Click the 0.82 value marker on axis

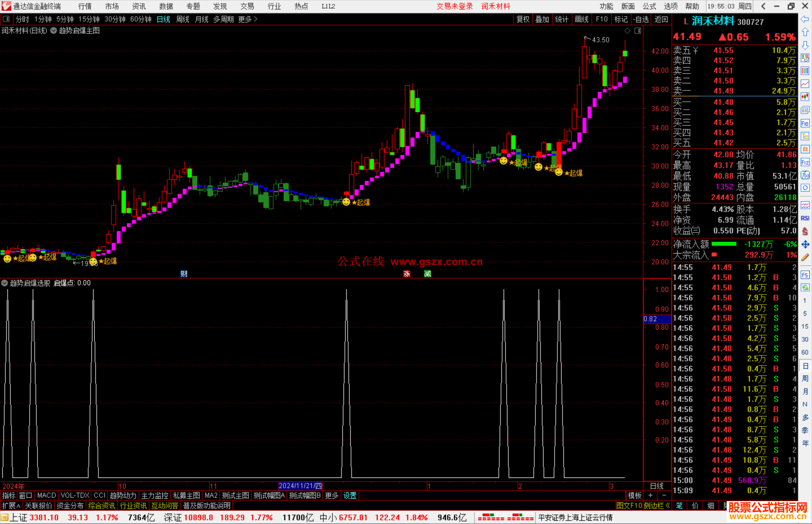click(x=657, y=319)
